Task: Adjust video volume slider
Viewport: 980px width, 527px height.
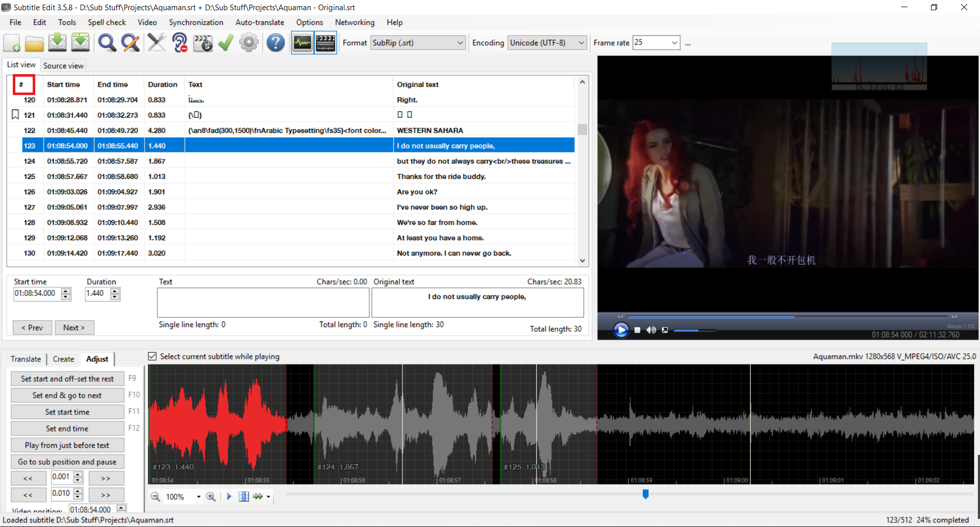Action: pyautogui.click(x=694, y=331)
